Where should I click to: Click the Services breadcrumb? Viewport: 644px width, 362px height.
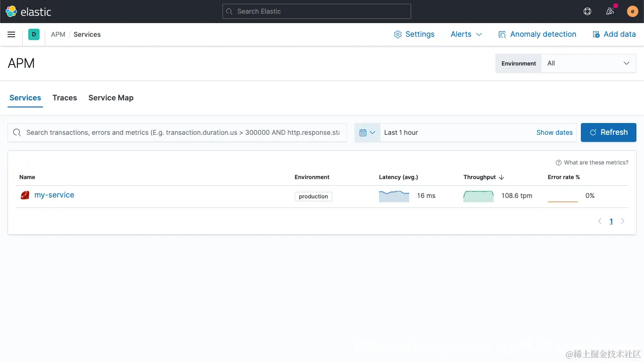pyautogui.click(x=87, y=34)
